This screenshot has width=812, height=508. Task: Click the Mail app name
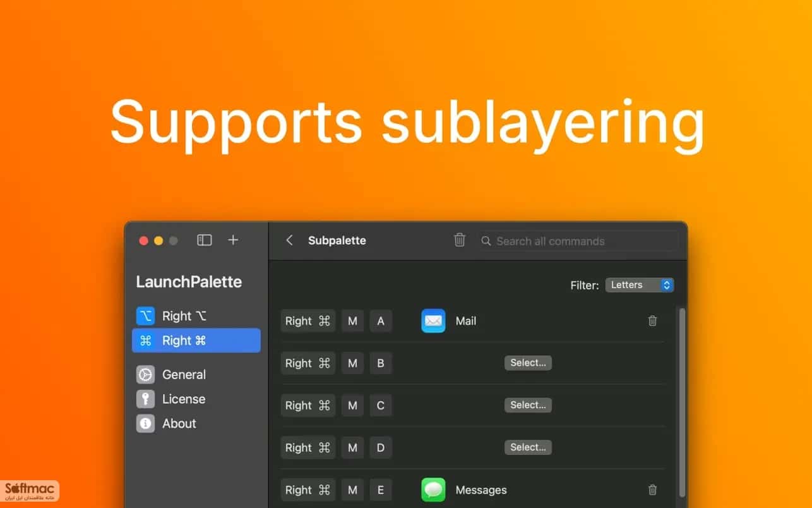[x=466, y=321]
